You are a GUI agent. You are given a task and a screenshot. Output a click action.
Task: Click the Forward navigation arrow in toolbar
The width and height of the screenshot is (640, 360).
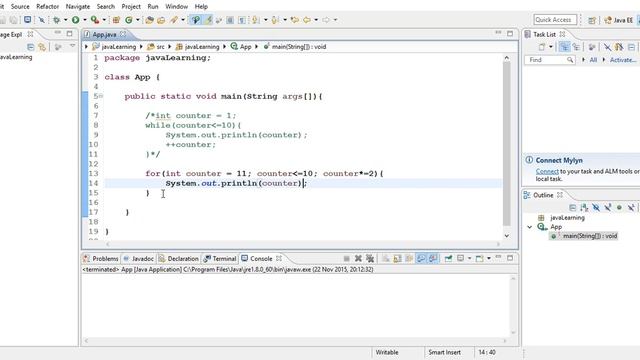click(326, 20)
